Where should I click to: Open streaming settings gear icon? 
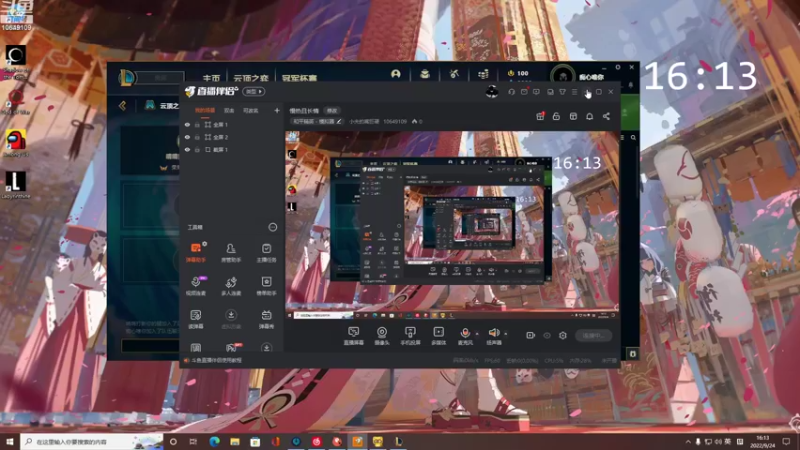coord(563,335)
